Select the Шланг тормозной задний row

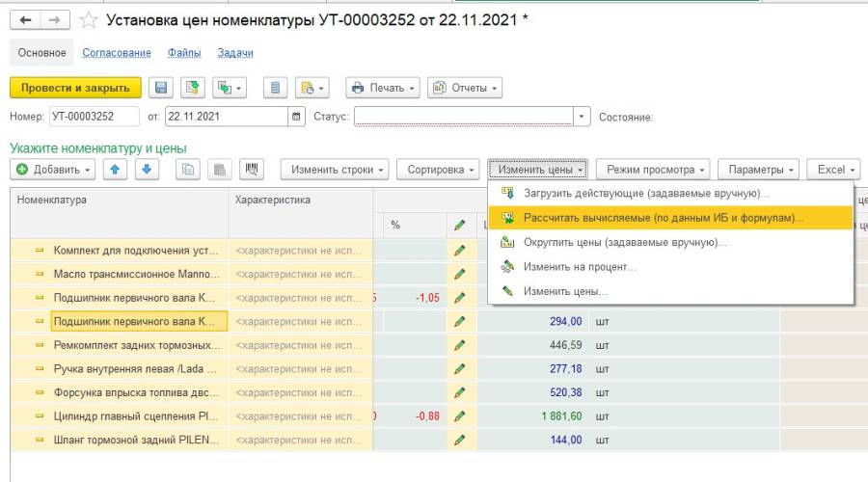tap(129, 441)
